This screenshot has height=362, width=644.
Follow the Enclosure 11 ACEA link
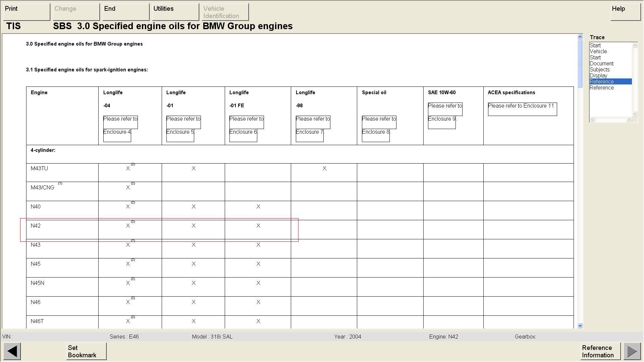pyautogui.click(x=522, y=106)
